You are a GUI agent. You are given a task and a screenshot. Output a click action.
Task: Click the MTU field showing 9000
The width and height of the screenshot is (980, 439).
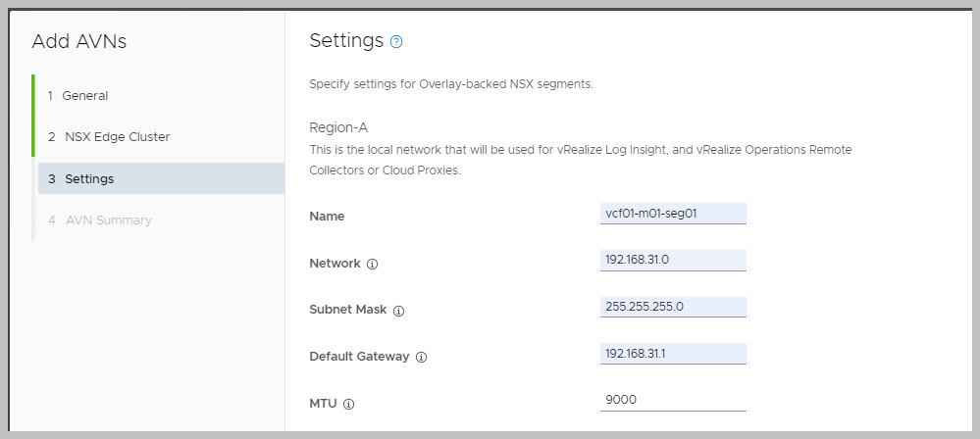[673, 399]
